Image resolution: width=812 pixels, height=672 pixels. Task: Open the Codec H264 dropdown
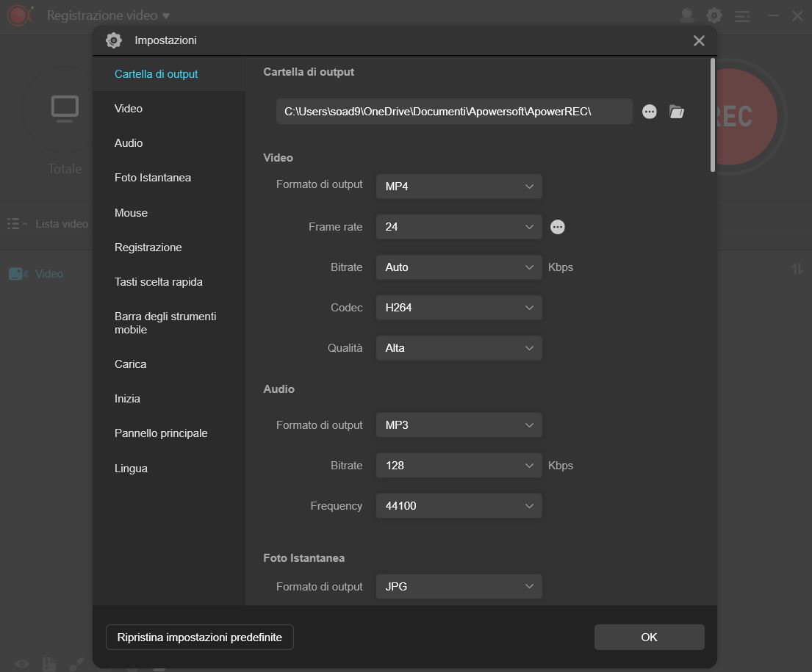(x=459, y=307)
